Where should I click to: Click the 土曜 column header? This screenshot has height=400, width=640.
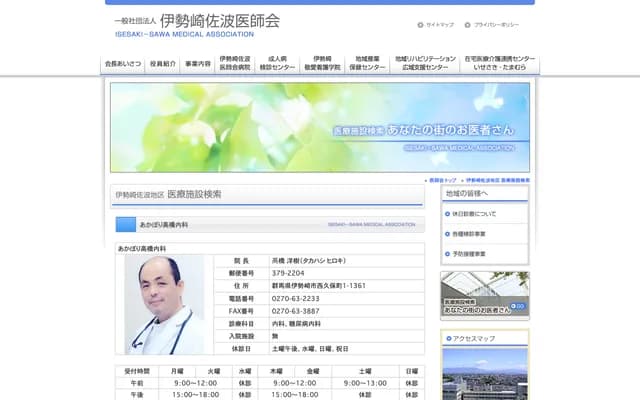click(x=365, y=371)
